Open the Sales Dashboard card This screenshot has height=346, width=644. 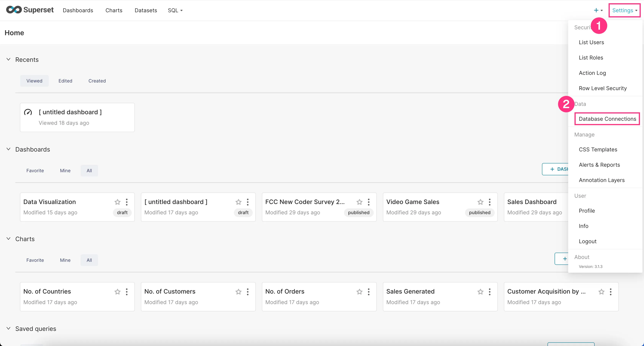click(536, 207)
